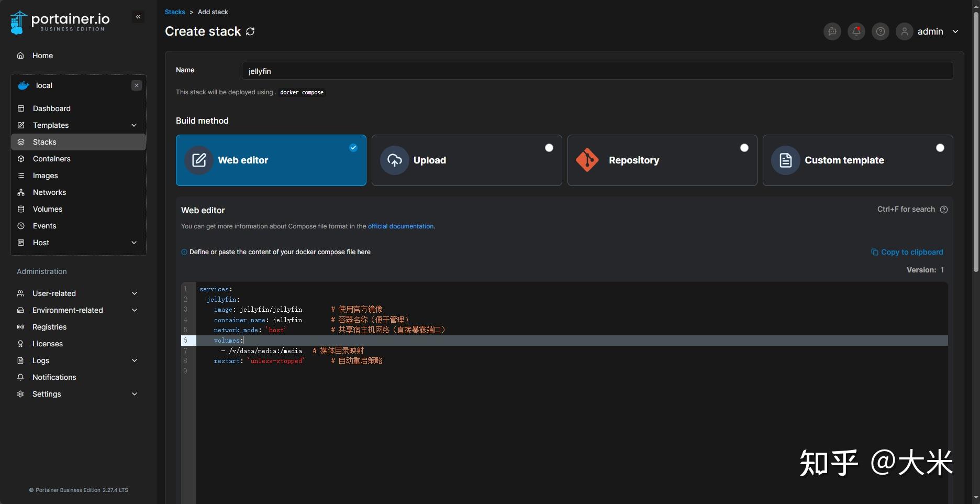Click the Upload cloud icon
Image resolution: width=980 pixels, height=504 pixels.
pyautogui.click(x=395, y=160)
